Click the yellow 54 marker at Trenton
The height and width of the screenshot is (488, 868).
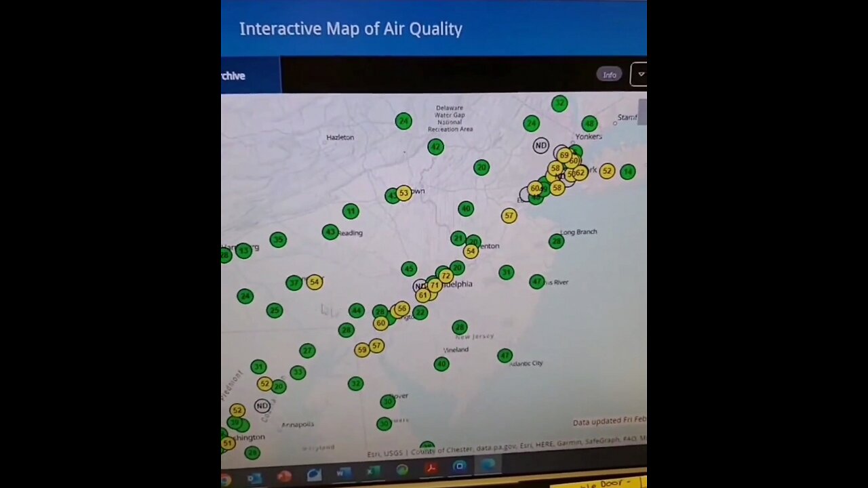[x=471, y=251]
